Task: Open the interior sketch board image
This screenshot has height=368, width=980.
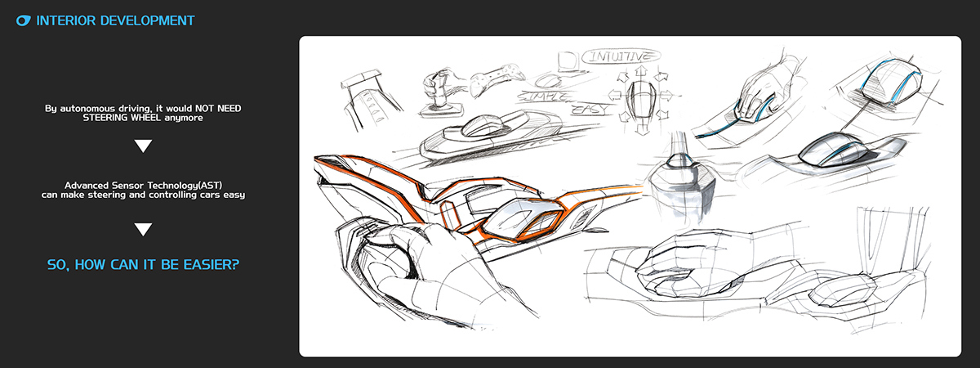Action: (x=630, y=196)
